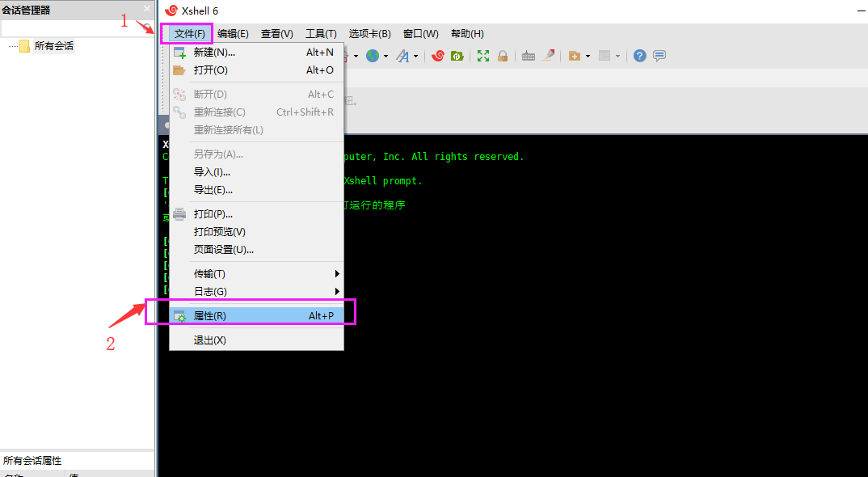Close the 会话管理器 panel
868x477 pixels.
coord(147,9)
